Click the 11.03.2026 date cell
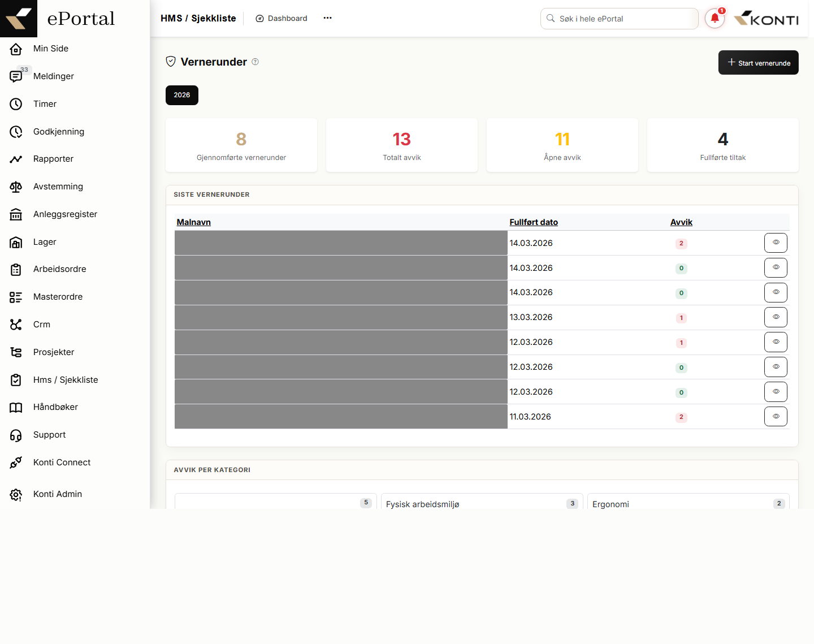814x644 pixels. coord(530,417)
